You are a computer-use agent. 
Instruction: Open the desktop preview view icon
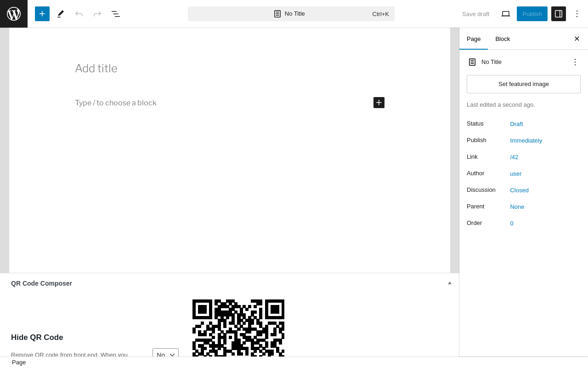(x=506, y=14)
